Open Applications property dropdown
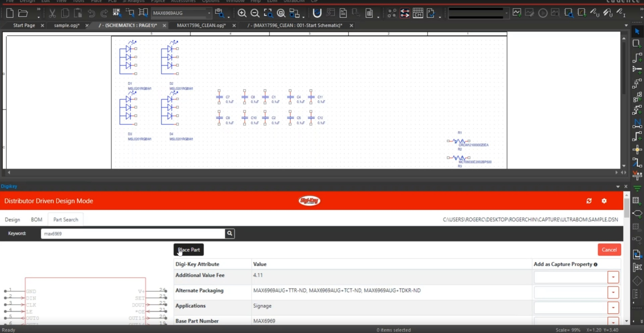Screen dimensions: 644x333 [613, 308]
